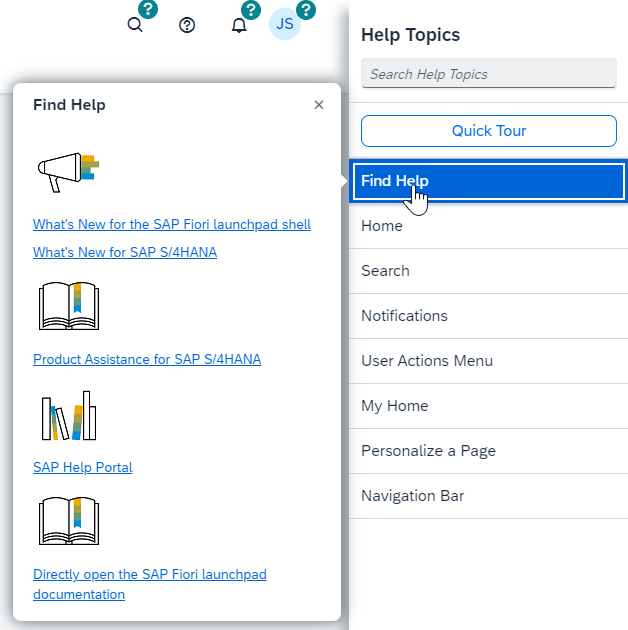Click the open book icon above Product Assistance
Screen dimensions: 628x630
click(68, 306)
